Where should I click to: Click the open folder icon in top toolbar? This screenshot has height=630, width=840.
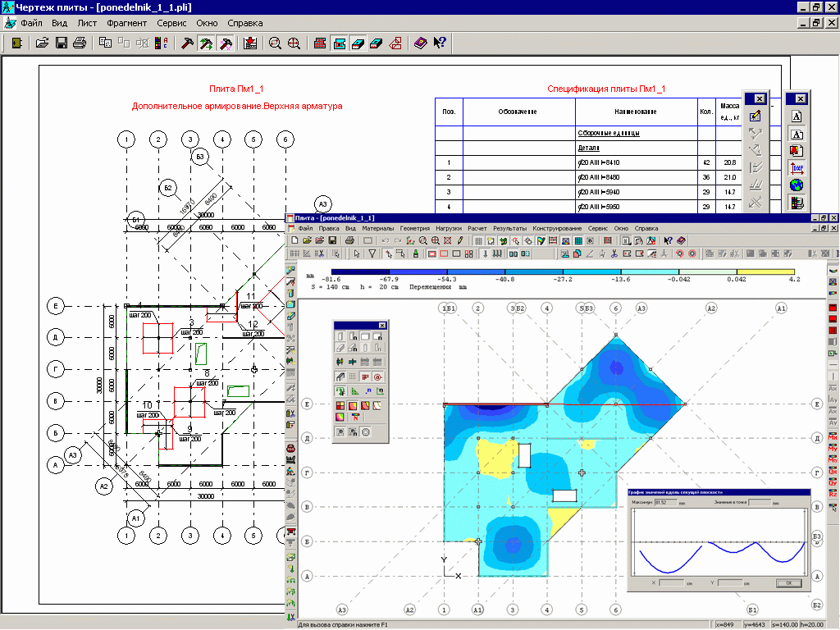click(x=43, y=43)
